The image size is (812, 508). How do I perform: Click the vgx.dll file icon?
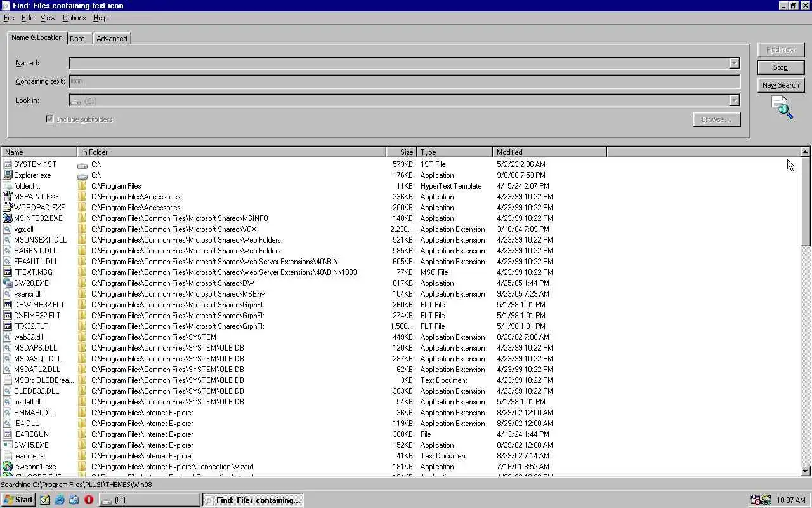pos(8,229)
